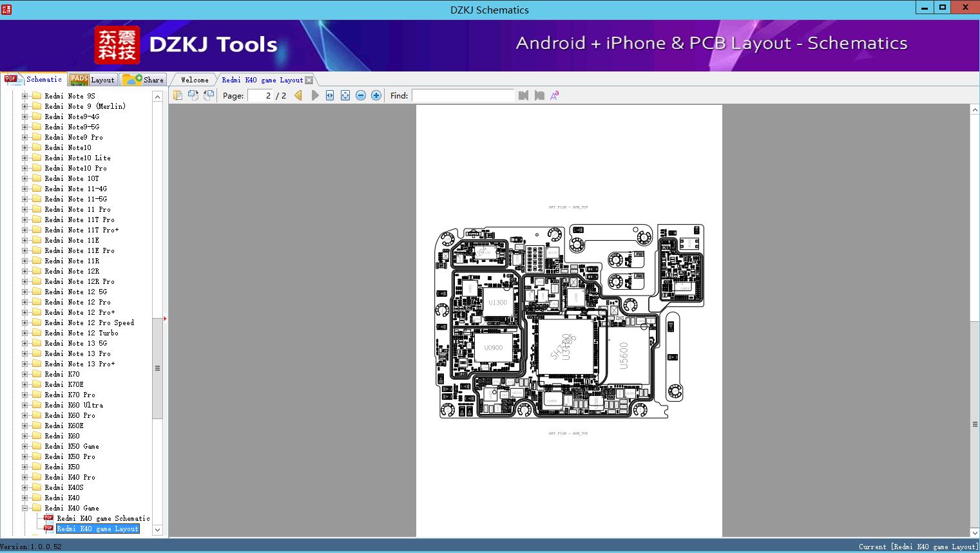The image size is (980, 553).
Task: Click the 'Version:1.0.0.52' status text
Action: point(31,547)
